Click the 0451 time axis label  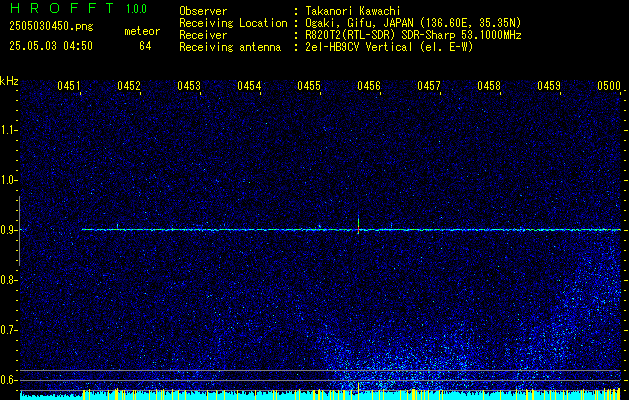tap(69, 85)
